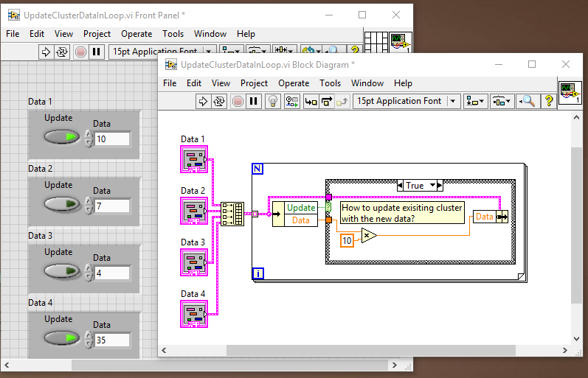The width and height of the screenshot is (588, 378).
Task: Select Multiply function node
Action: pyautogui.click(x=369, y=236)
